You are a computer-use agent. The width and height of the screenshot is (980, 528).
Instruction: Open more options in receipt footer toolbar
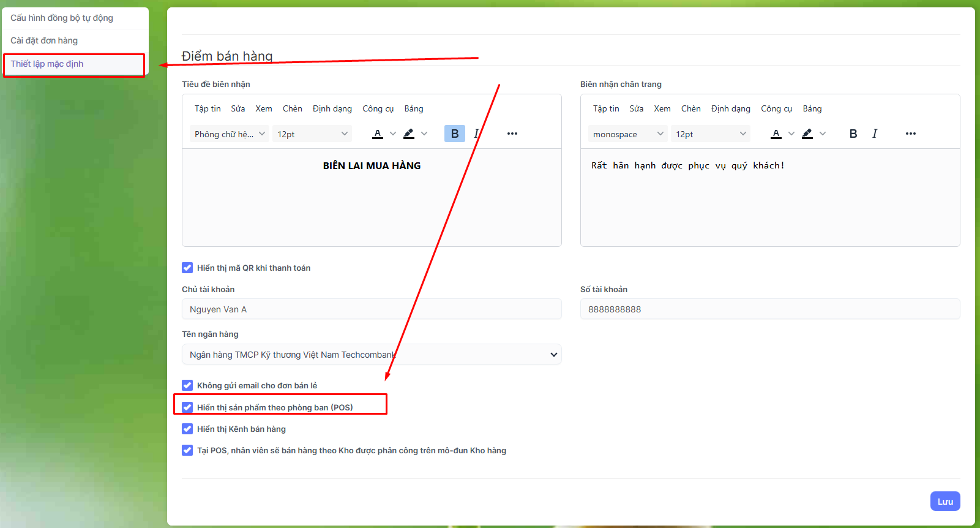pyautogui.click(x=910, y=134)
